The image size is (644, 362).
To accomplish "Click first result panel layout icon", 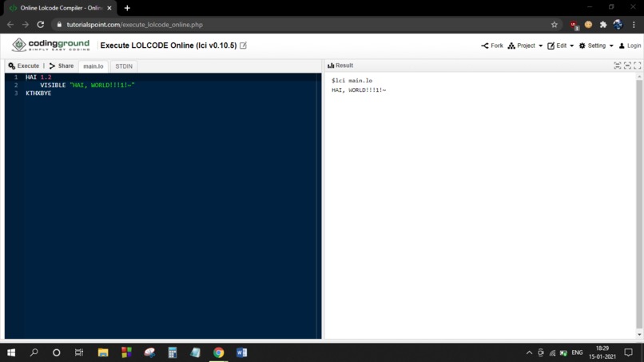I will [x=618, y=66].
